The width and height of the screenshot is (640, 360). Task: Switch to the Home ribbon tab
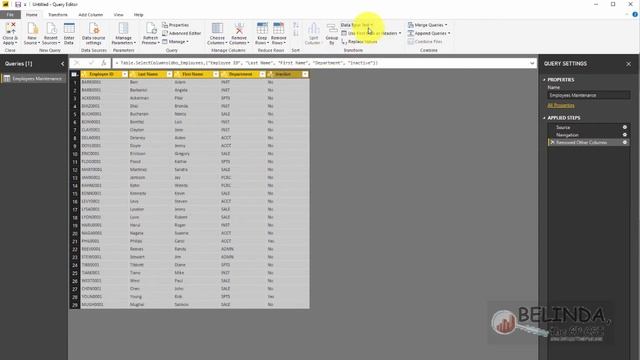pos(31,15)
